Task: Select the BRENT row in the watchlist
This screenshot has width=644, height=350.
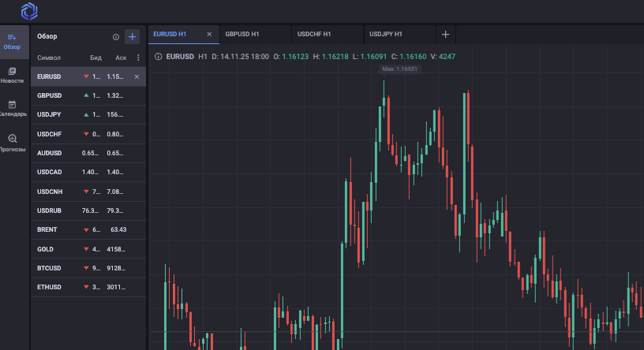Action: (88, 229)
